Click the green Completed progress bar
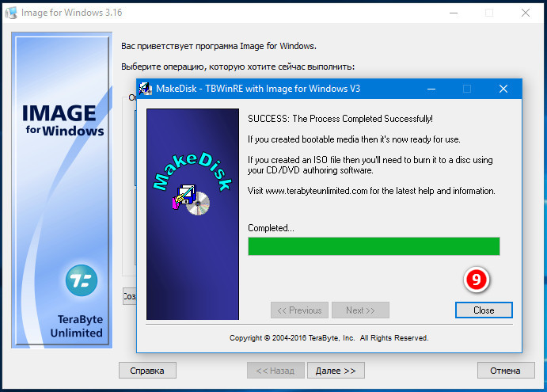 pyautogui.click(x=374, y=246)
